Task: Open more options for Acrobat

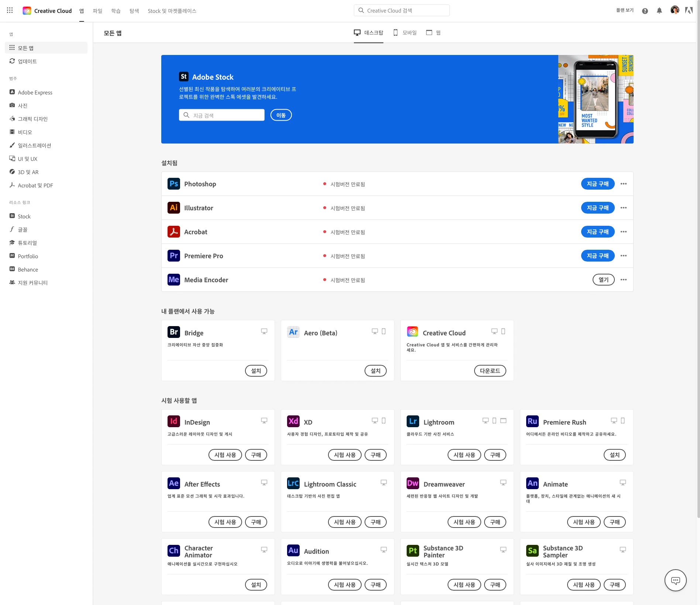Action: coord(624,232)
